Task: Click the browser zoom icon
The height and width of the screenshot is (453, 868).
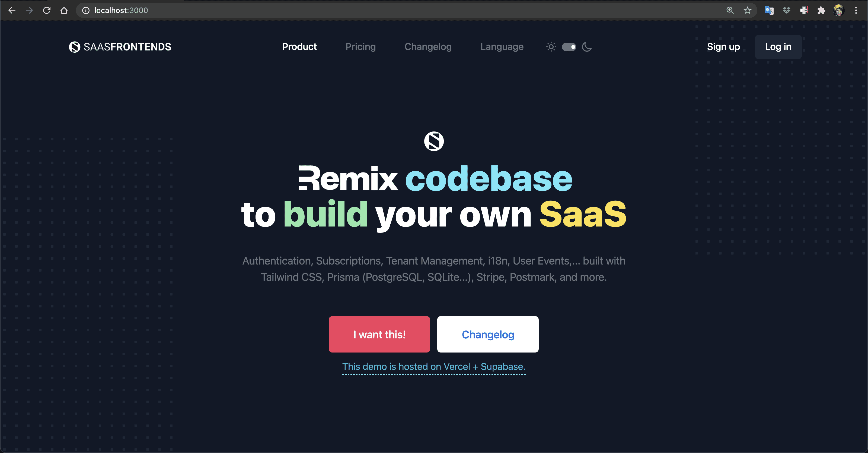Action: tap(730, 10)
